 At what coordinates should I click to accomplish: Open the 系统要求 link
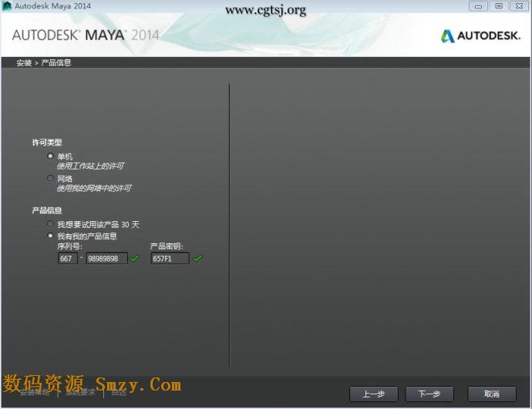[x=80, y=393]
